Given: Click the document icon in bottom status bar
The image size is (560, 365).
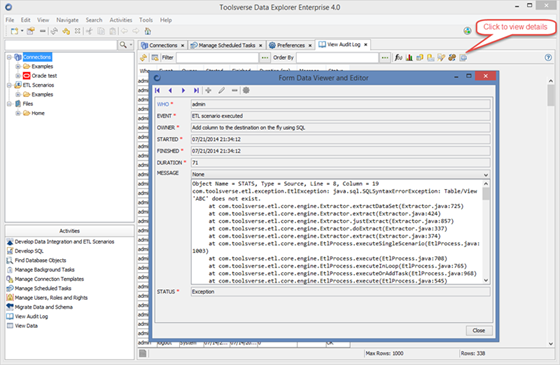Looking at the screenshot, I should coord(143,353).
